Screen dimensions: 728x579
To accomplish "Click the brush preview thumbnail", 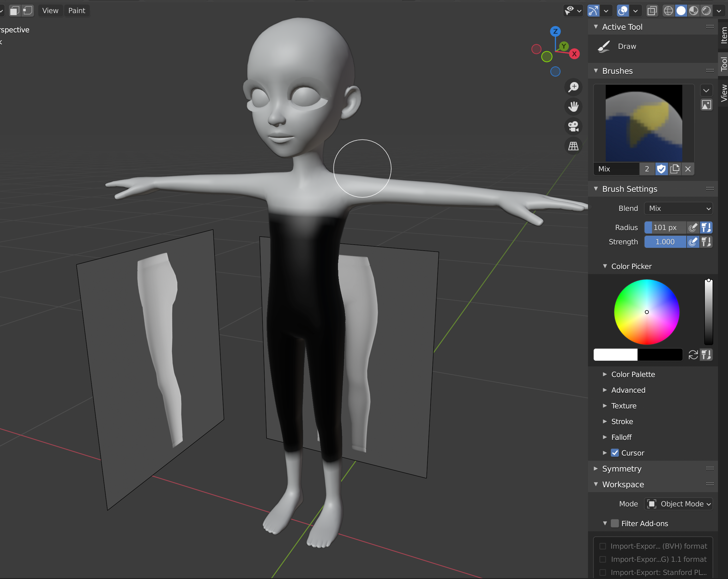I will pos(644,123).
